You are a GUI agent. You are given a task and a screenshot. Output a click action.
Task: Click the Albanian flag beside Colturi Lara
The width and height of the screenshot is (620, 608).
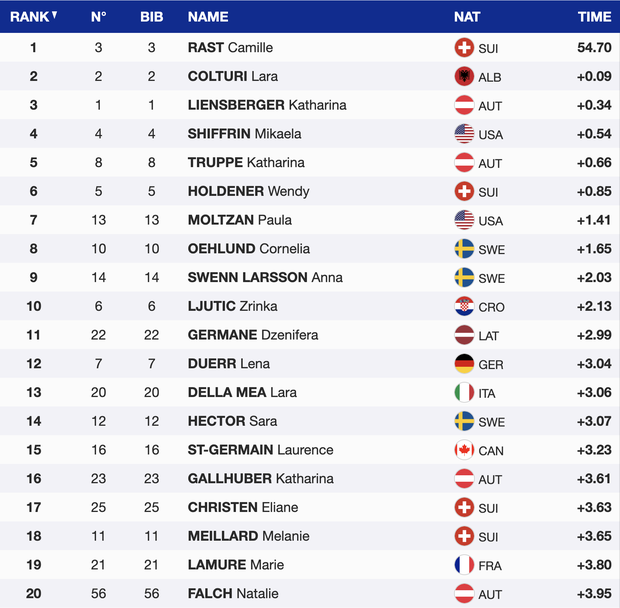[464, 76]
